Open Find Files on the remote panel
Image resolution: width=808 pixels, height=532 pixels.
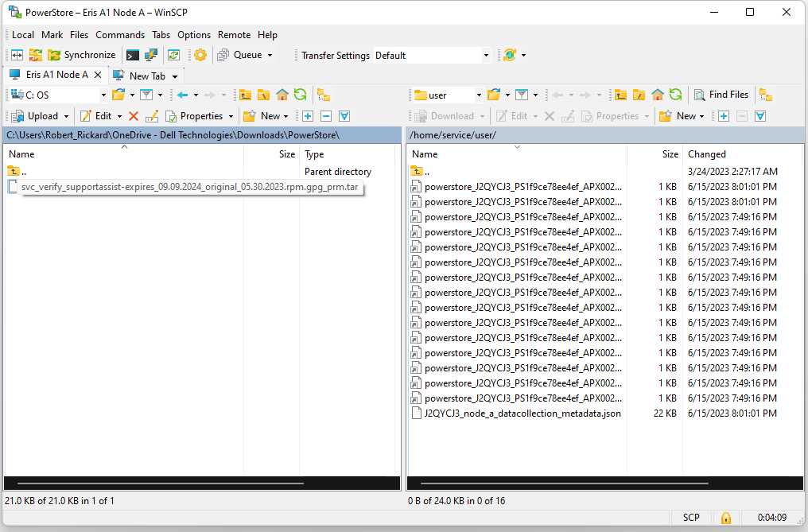[x=721, y=95]
